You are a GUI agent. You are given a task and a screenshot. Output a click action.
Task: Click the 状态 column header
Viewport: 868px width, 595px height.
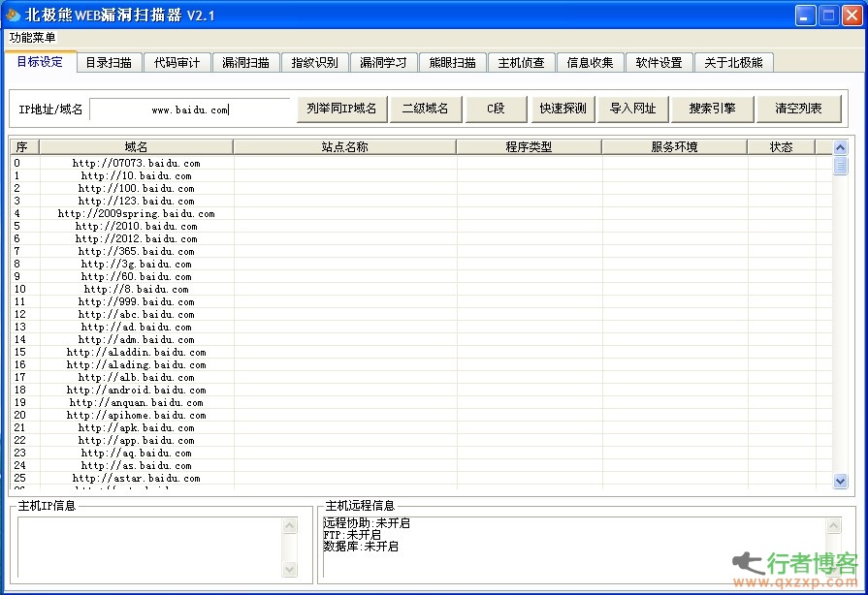pyautogui.click(x=781, y=146)
